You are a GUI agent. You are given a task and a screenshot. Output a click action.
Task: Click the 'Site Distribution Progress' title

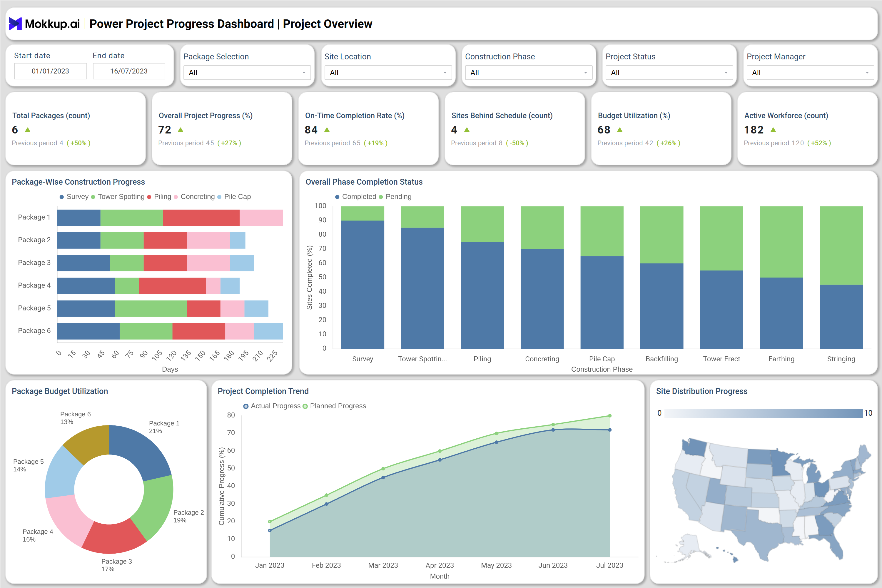point(701,391)
